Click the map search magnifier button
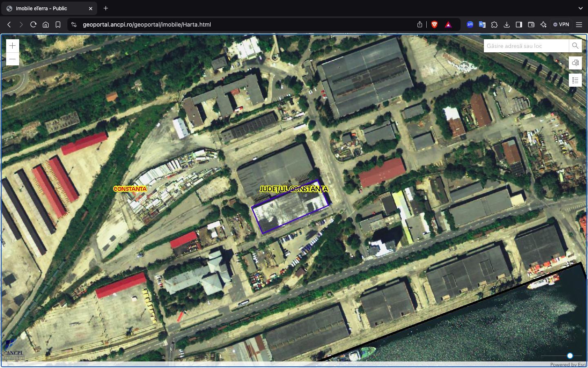This screenshot has height=368, width=588. tap(575, 46)
